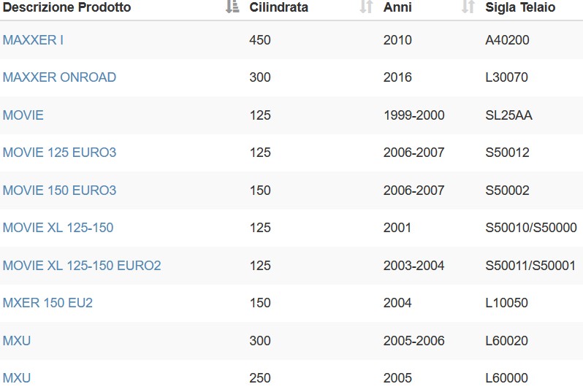Screen dimensions: 583x392
Task: Click the Cilindrata column sort arrows
Action: 366,7
